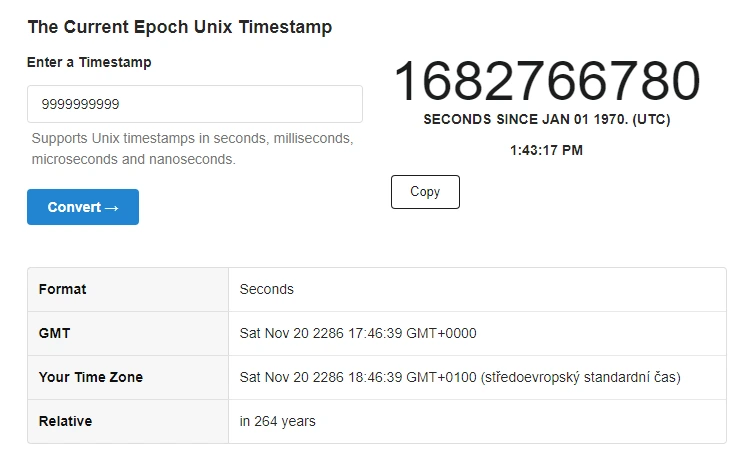Click the arrow on the Convert button
Viewport: 734px width, 453px height.
[x=111, y=208]
